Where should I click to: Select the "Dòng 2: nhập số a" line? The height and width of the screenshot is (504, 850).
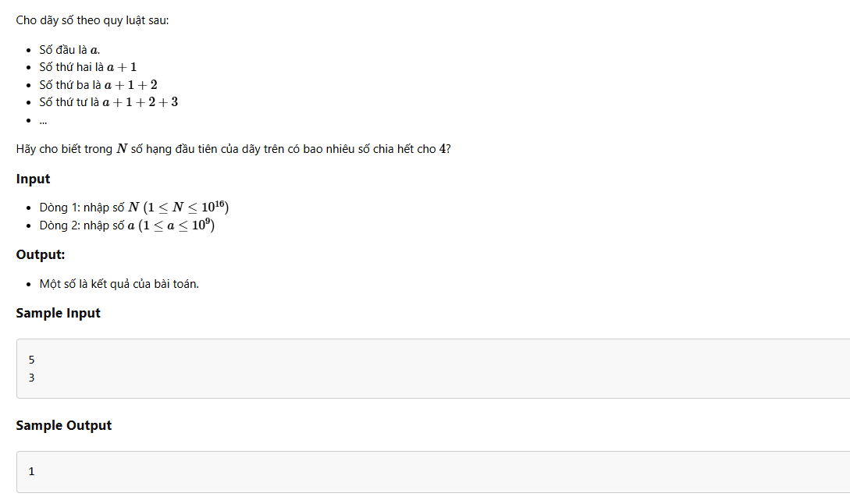[x=127, y=225]
